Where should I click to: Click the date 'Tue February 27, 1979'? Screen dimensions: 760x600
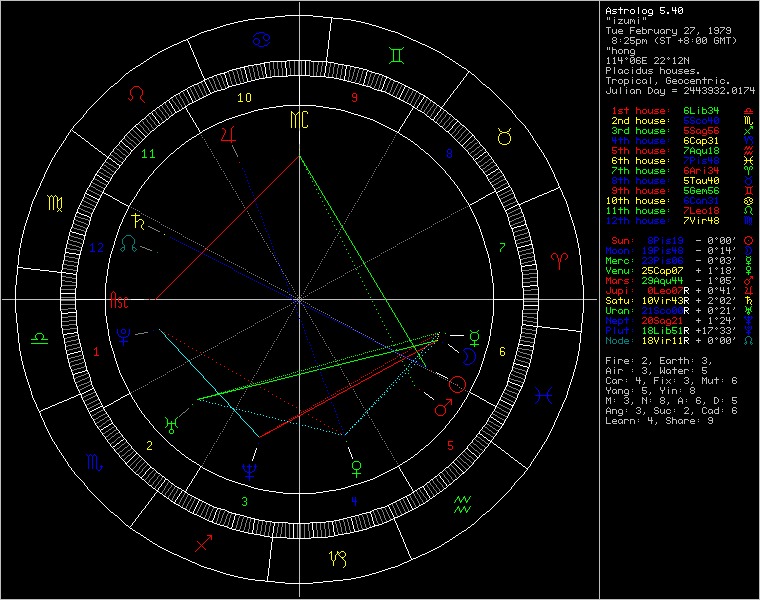[x=668, y=31]
